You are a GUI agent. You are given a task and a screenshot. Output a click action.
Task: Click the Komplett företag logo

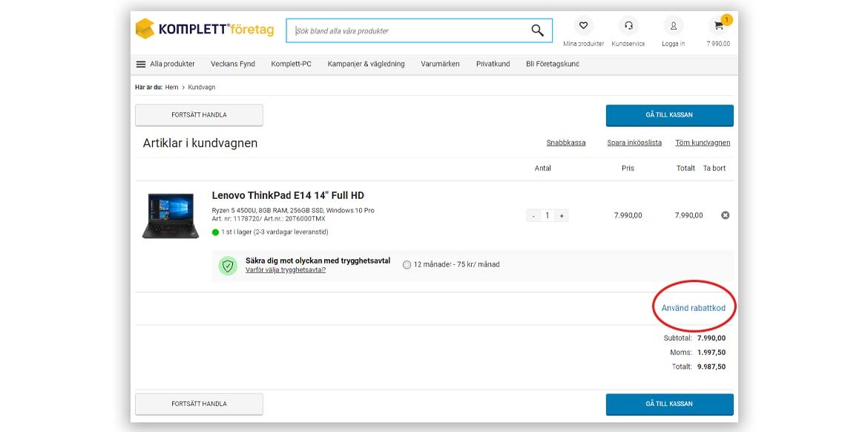(x=204, y=30)
